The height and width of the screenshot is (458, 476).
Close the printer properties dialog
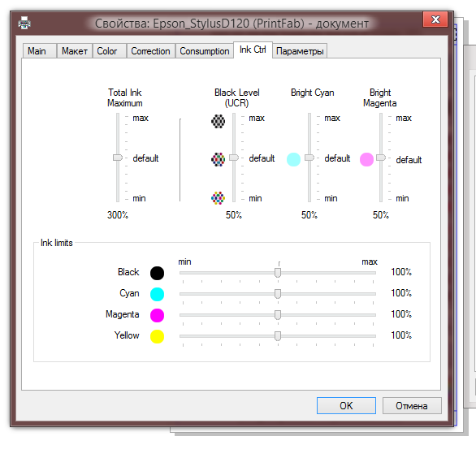pyautogui.click(x=435, y=19)
